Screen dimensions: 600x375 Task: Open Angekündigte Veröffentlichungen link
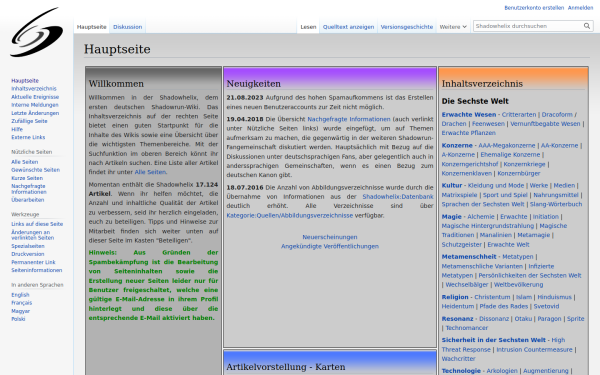[330, 246]
